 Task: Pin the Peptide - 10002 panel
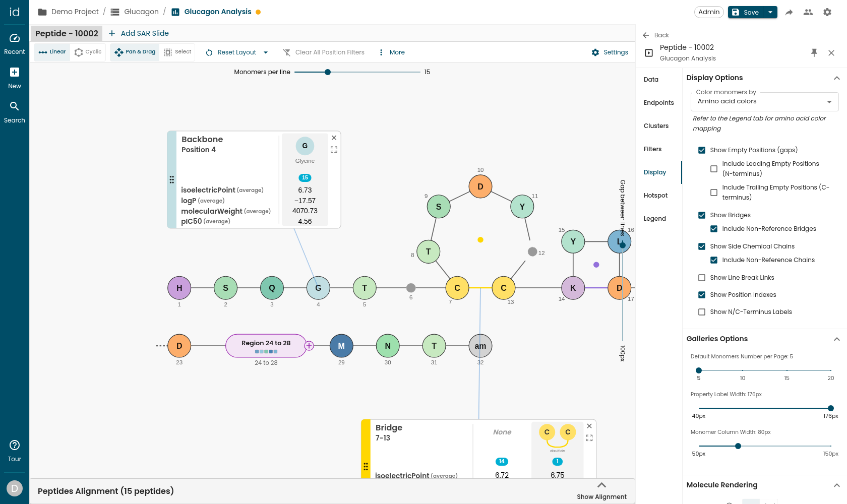pos(814,52)
